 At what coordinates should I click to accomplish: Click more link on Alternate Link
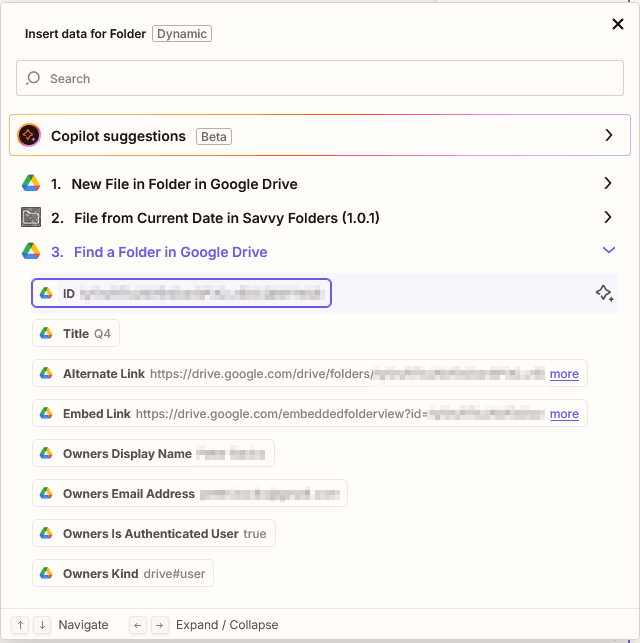(x=564, y=374)
